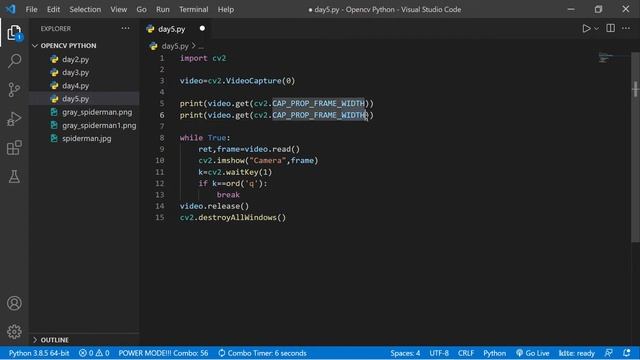The height and width of the screenshot is (360, 640).
Task: Open the Search view in activity bar
Action: click(x=14, y=61)
